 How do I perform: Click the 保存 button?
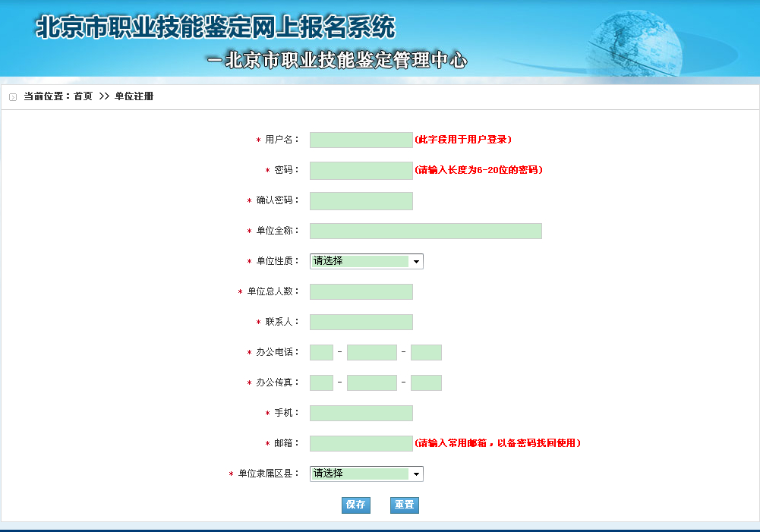pos(356,505)
